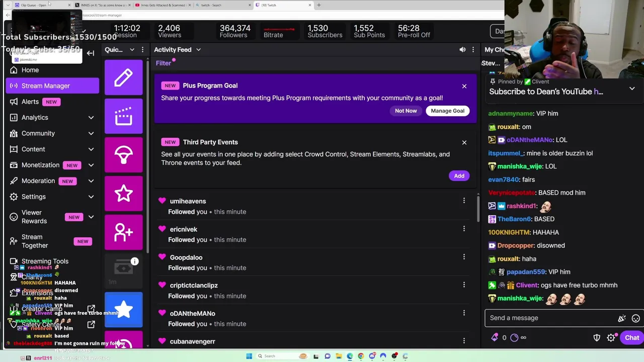Click the channel points icon below chat
The width and height of the screenshot is (644, 362).
coord(514,338)
